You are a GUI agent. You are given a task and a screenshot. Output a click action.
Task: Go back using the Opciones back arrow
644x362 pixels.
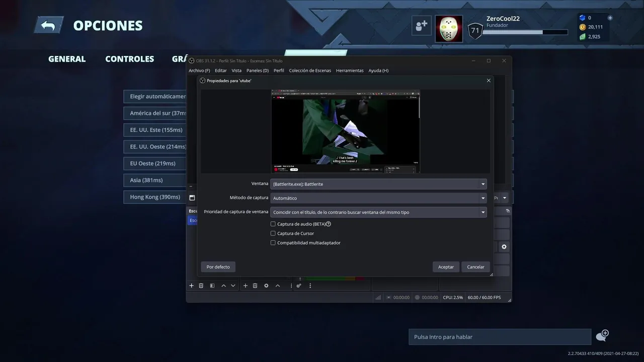(x=49, y=25)
